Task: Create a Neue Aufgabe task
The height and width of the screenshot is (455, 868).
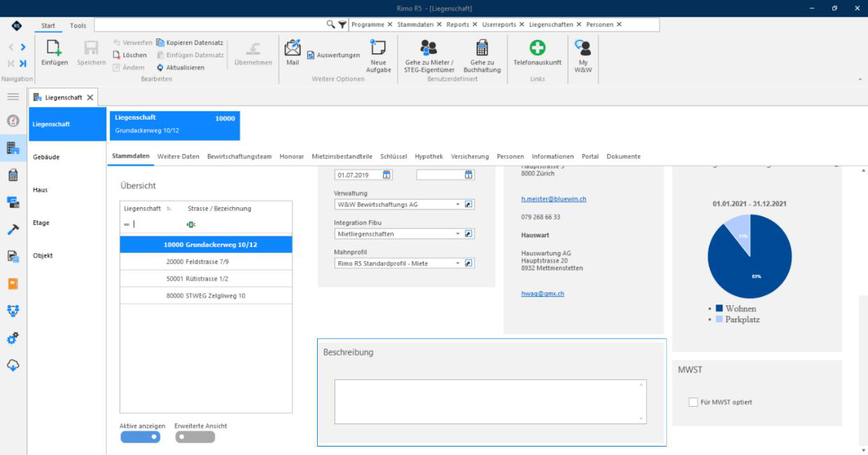Action: (x=378, y=48)
